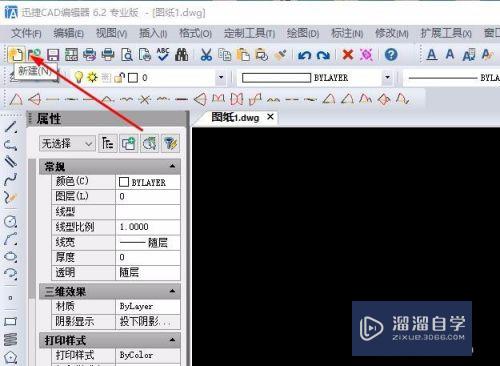Toggle layer on/off with the lightbulb icon
This screenshot has height=366, width=500.
pyautogui.click(x=78, y=78)
